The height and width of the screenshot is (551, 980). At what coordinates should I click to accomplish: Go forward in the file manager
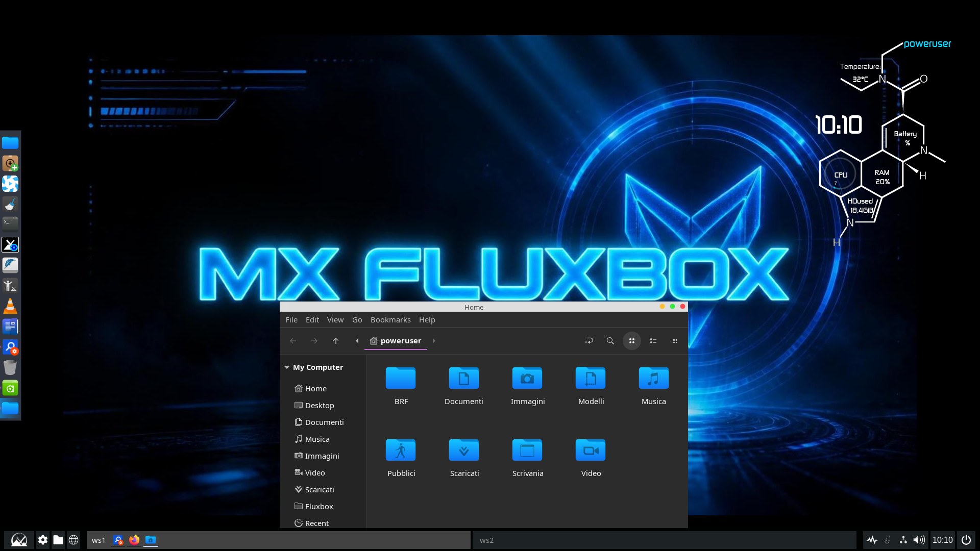coord(314,341)
